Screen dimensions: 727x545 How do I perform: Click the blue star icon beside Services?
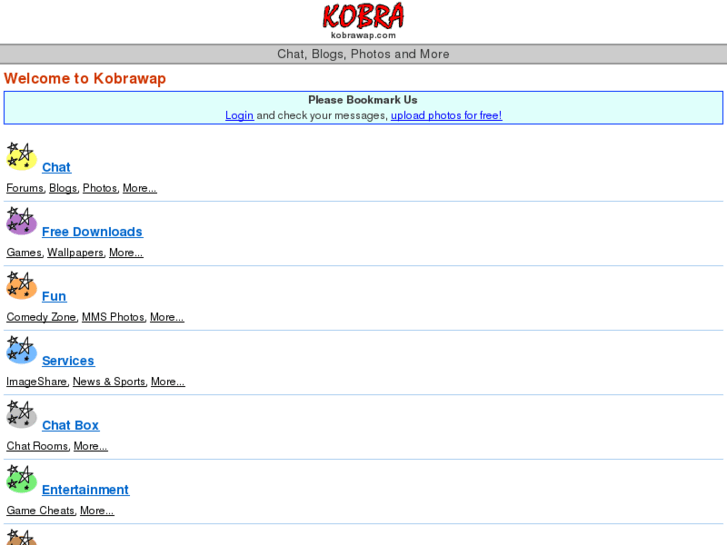(21, 350)
